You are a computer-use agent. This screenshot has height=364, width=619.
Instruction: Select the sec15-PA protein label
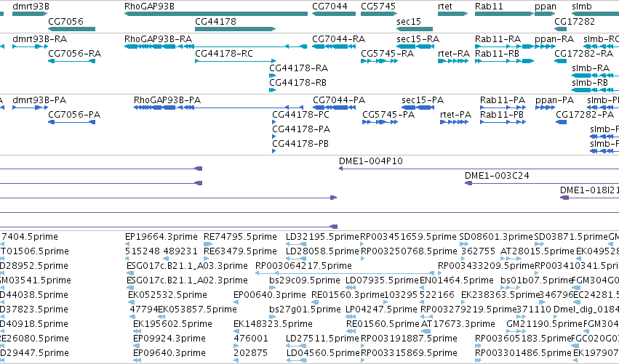click(423, 100)
